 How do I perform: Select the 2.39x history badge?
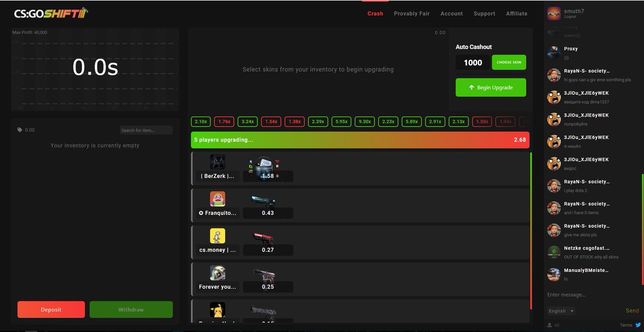pos(318,122)
